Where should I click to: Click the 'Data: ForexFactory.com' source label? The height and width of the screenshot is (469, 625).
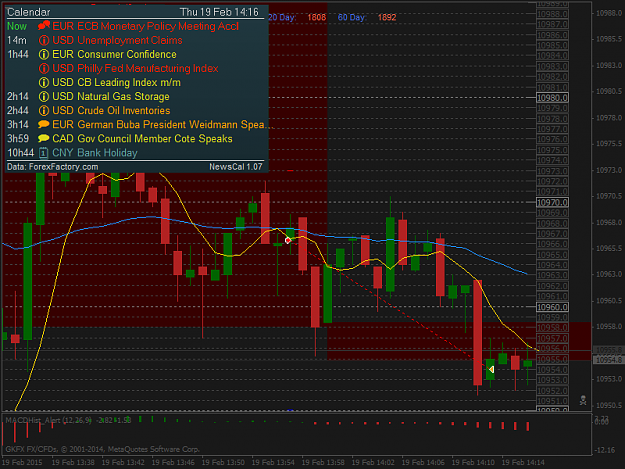pos(52,167)
